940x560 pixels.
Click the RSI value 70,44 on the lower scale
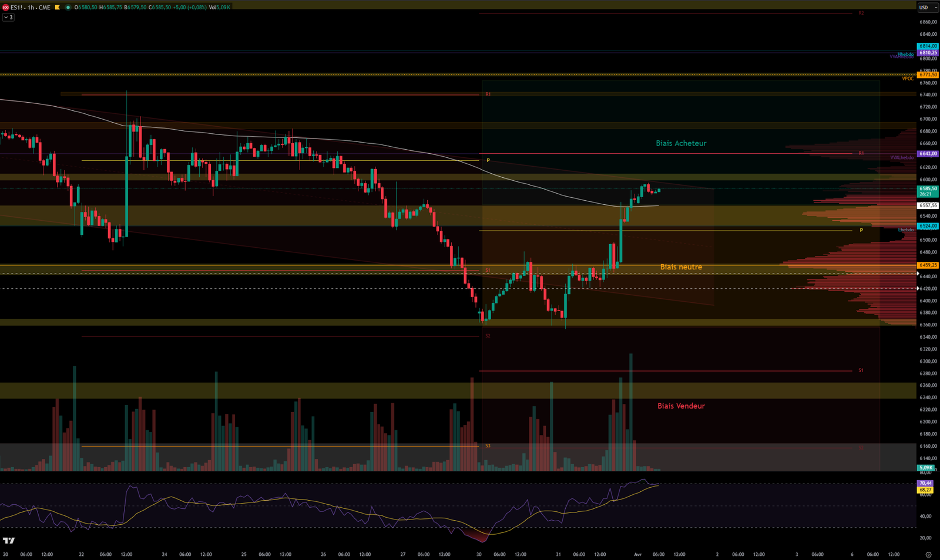[925, 483]
